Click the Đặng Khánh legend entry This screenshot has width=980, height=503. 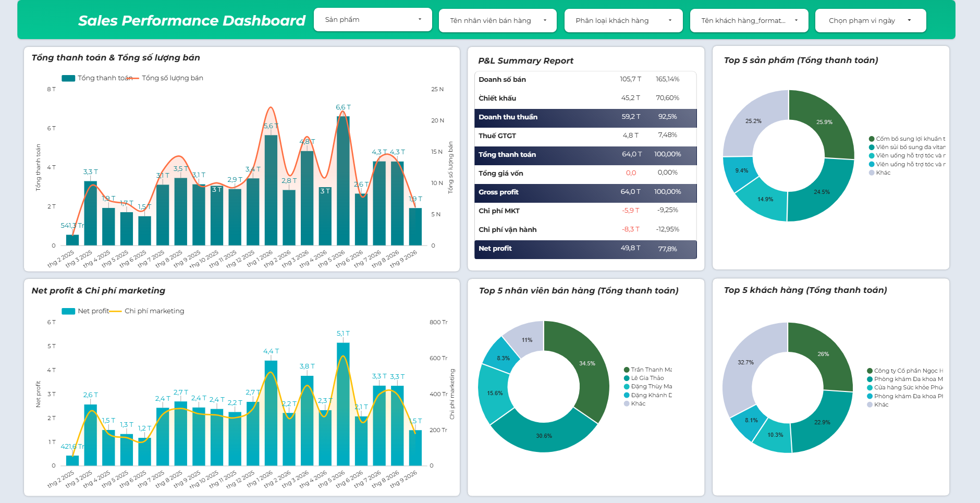(648, 395)
